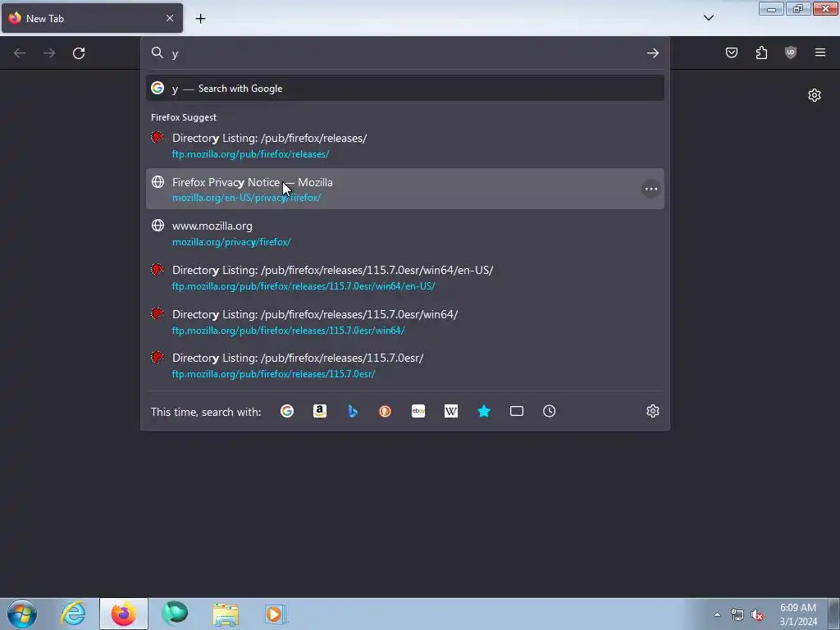Image resolution: width=840 pixels, height=630 pixels.
Task: Click the Forward navigation arrow
Action: tap(49, 53)
